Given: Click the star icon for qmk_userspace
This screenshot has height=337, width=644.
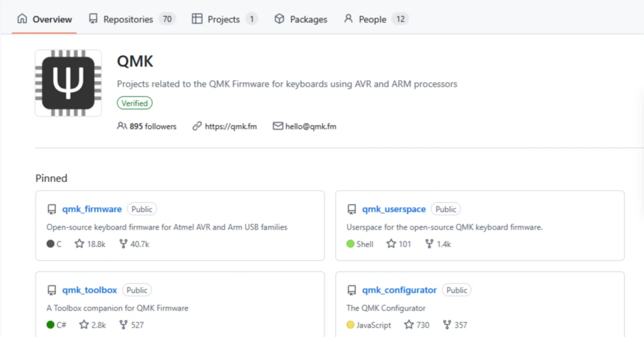Looking at the screenshot, I should tap(391, 244).
